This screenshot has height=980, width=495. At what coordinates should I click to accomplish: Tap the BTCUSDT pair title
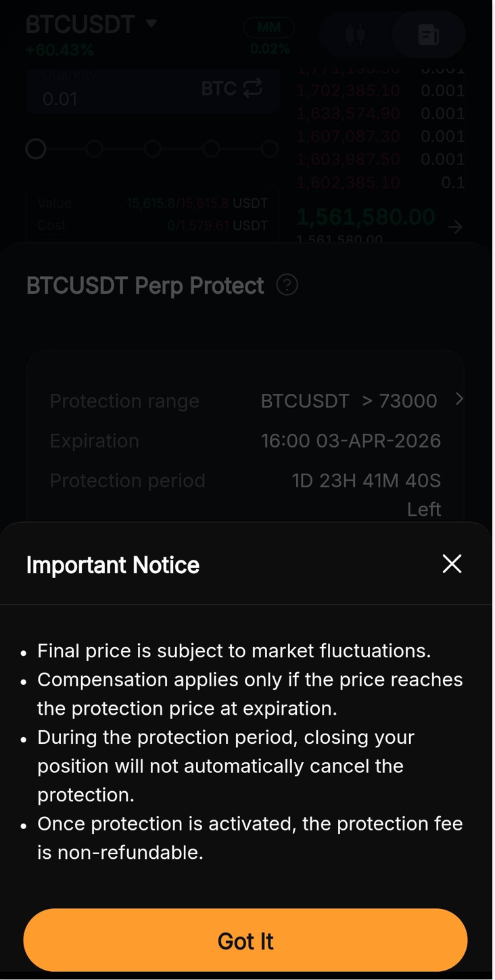click(x=80, y=24)
